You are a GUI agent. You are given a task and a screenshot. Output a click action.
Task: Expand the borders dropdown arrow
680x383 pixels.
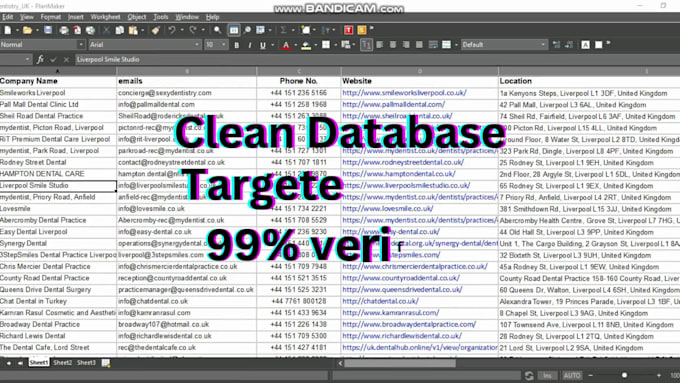[x=335, y=45]
